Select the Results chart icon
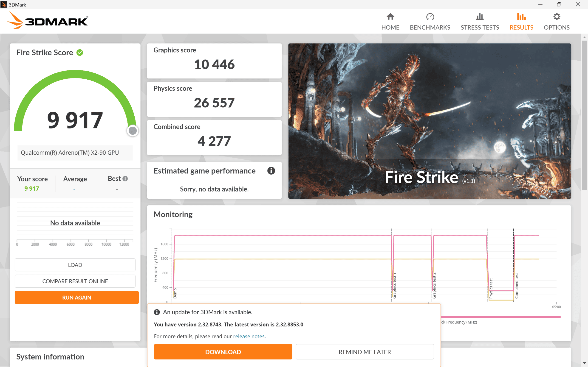This screenshot has height=367, width=588. 521,16
